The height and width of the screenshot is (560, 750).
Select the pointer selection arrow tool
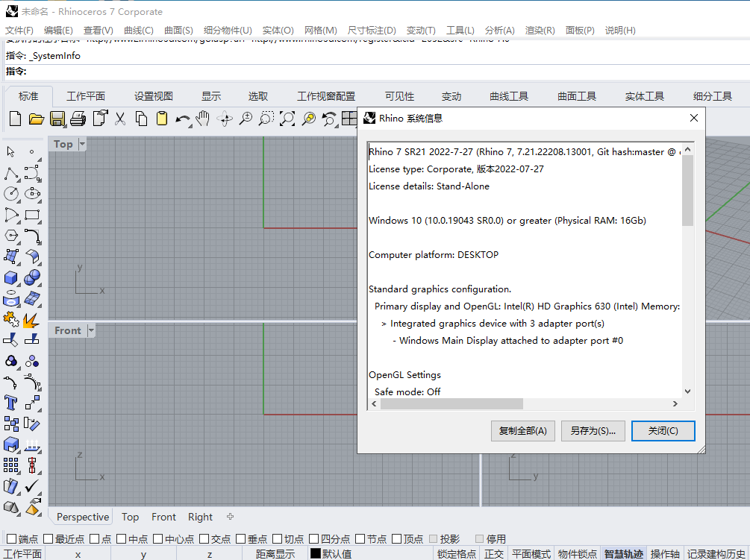coord(10,152)
